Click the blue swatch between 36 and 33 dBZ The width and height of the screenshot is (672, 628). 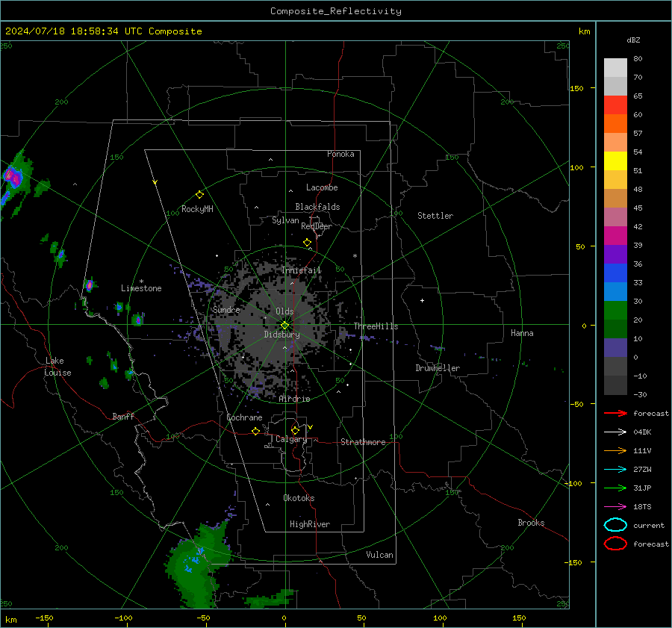point(615,273)
